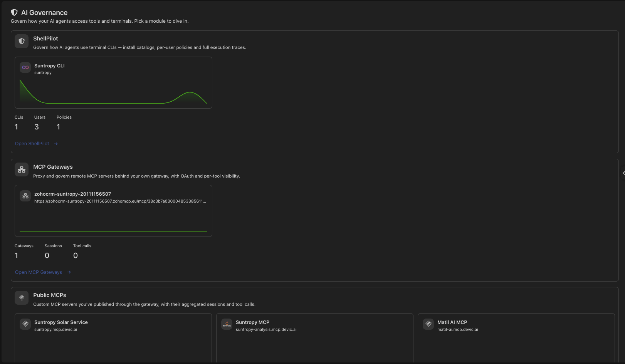This screenshot has height=364, width=625.
Task: Click the Public MCPs section heading
Action: coord(50,295)
